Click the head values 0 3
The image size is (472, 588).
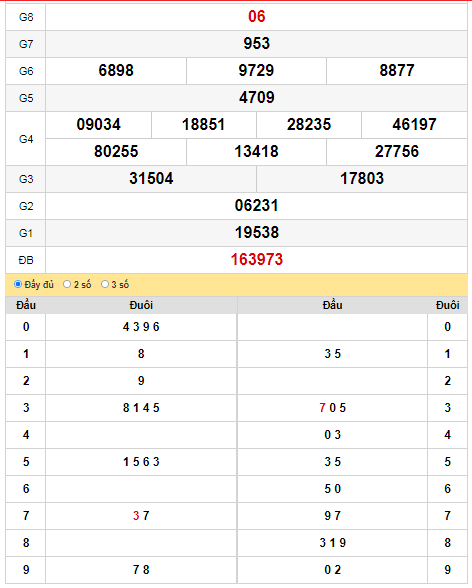tap(333, 435)
